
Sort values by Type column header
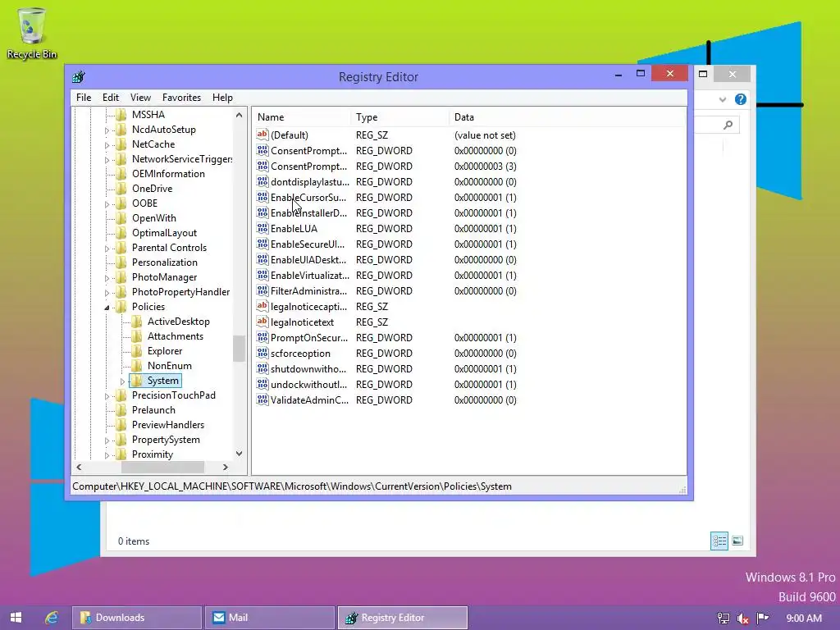tap(399, 116)
